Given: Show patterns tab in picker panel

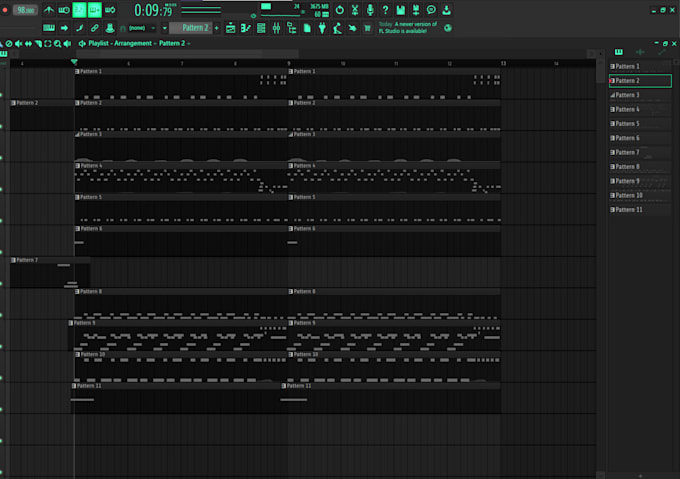Looking at the screenshot, I should [x=619, y=52].
